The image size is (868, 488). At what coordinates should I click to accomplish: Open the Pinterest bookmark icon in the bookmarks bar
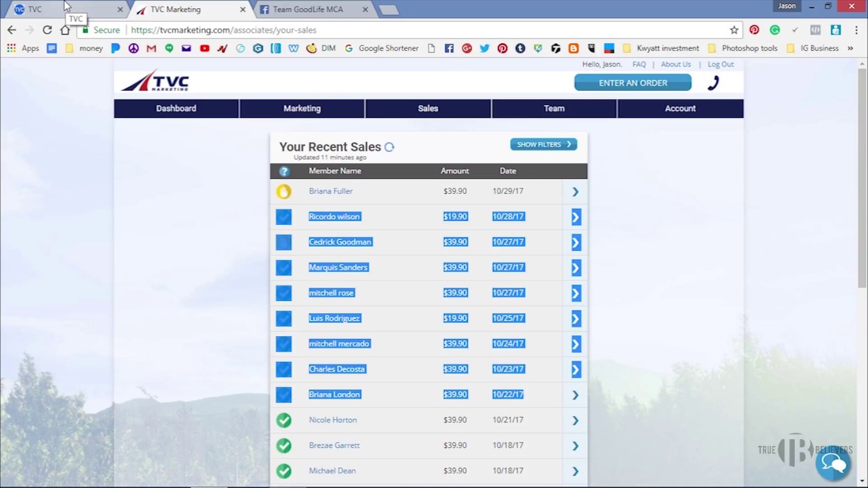[x=502, y=48]
